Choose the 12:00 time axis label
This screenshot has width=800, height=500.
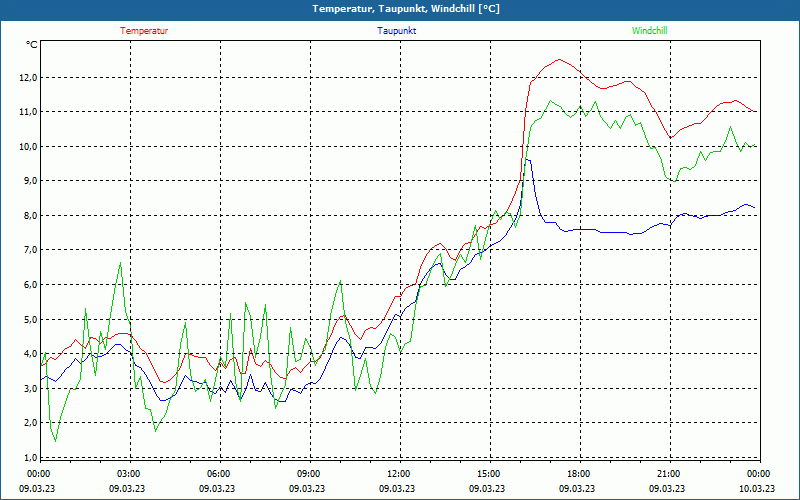click(398, 474)
